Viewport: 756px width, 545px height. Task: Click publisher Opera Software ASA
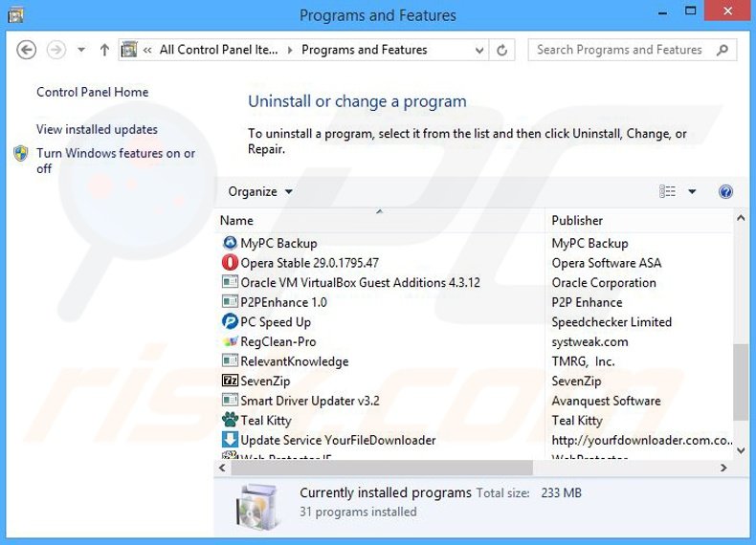(x=606, y=263)
